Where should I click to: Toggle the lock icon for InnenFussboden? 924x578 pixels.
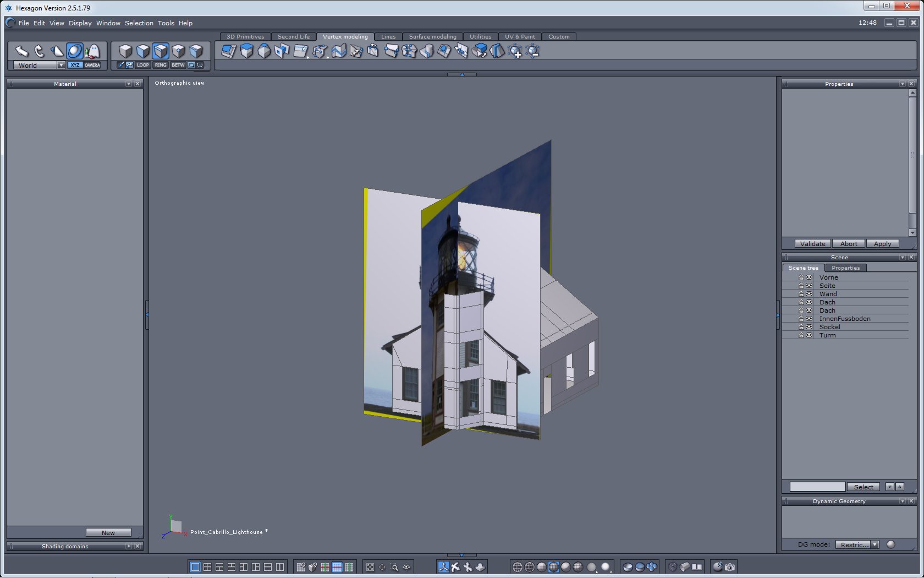click(801, 319)
